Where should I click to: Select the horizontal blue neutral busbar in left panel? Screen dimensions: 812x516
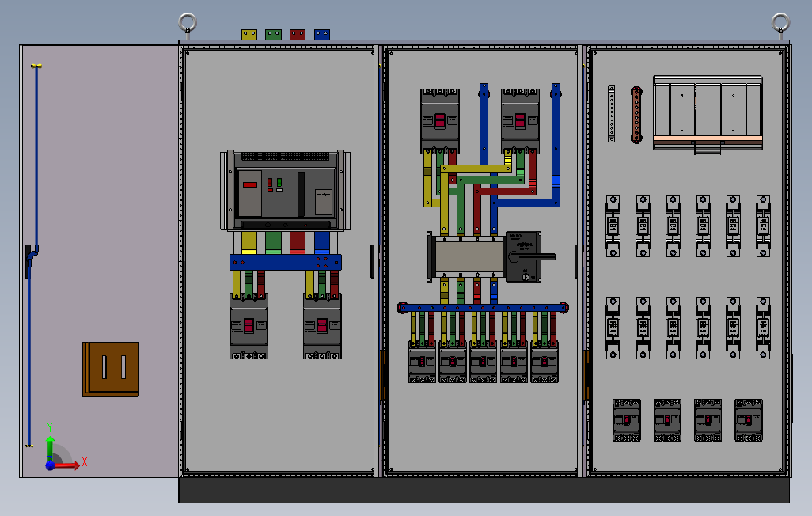[x=286, y=262]
